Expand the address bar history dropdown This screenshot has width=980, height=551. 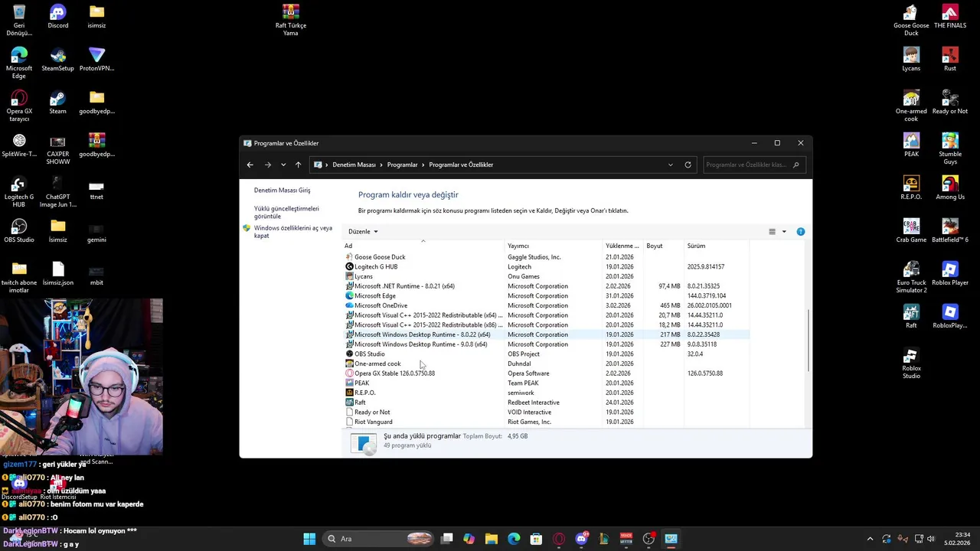click(671, 165)
